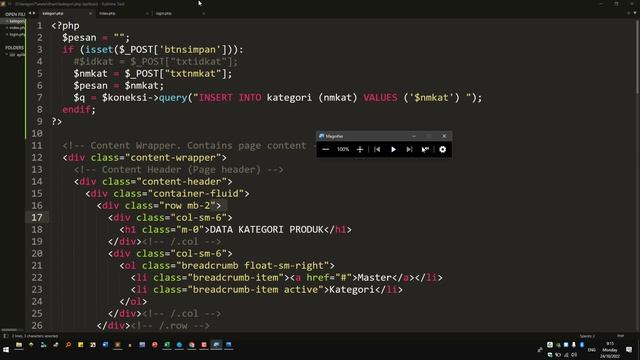Click on 'btnsimpan' string in line 3
This screenshot has height=360, width=640.
(189, 50)
